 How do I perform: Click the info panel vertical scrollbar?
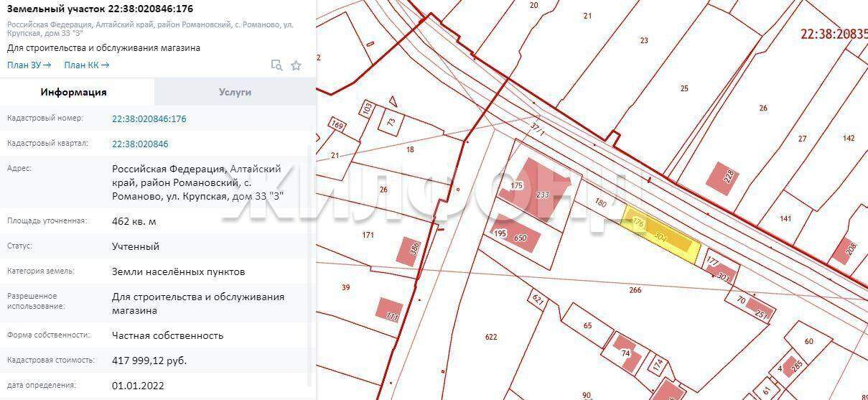tap(311, 251)
